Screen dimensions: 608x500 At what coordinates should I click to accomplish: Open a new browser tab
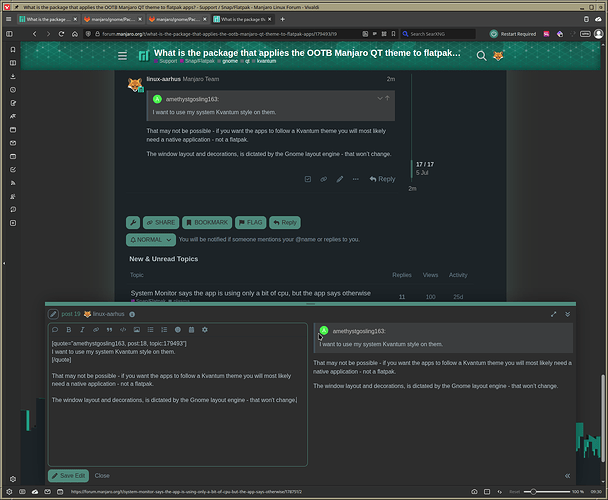pos(283,19)
